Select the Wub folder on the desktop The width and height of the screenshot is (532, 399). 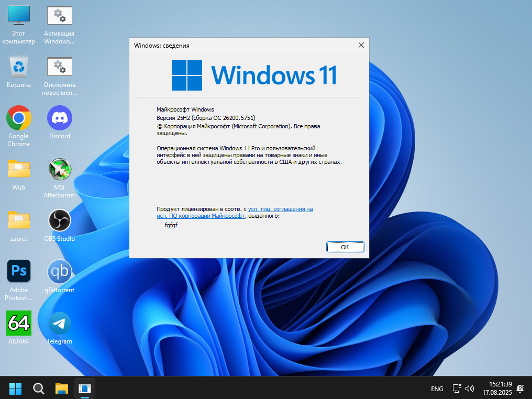[19, 175]
